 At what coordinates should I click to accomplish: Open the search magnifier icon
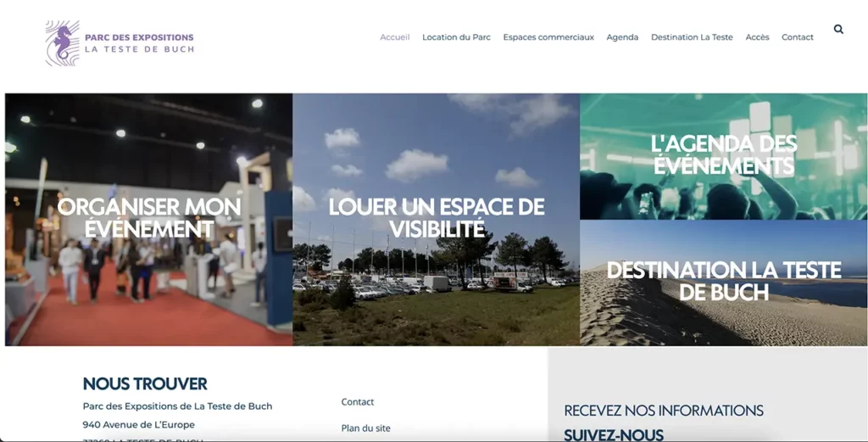pyautogui.click(x=838, y=30)
